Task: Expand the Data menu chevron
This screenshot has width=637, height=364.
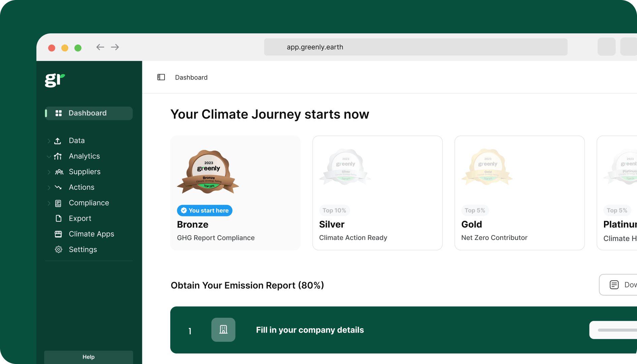Action: [49, 141]
